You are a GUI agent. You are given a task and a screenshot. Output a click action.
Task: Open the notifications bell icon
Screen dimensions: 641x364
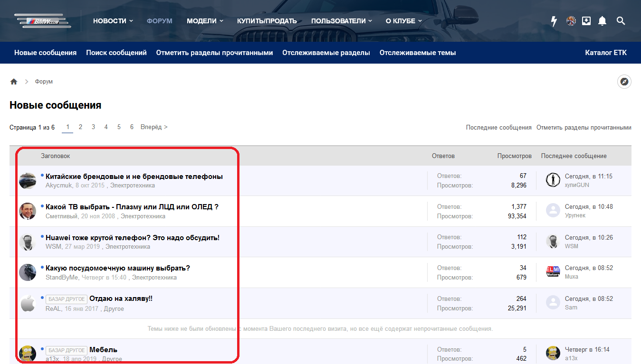[x=602, y=21]
